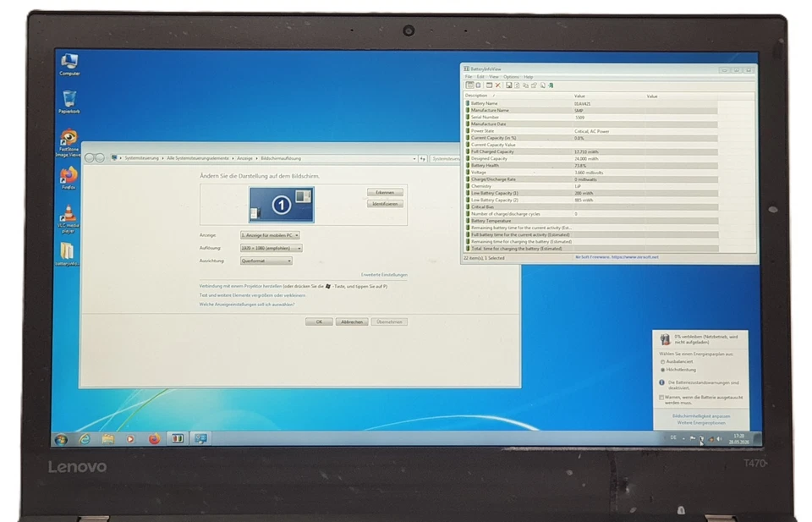The image size is (812, 522).
Task: Click the speaker volume tray icon
Action: coord(719,439)
